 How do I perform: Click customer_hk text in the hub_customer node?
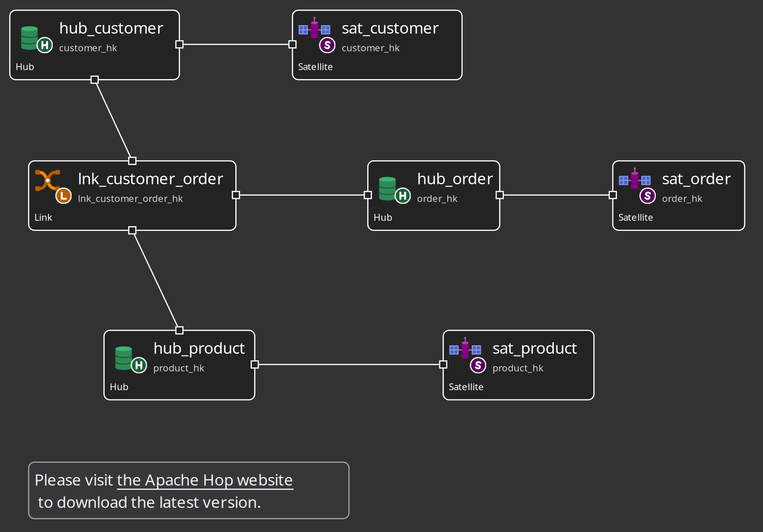pyautogui.click(x=88, y=48)
